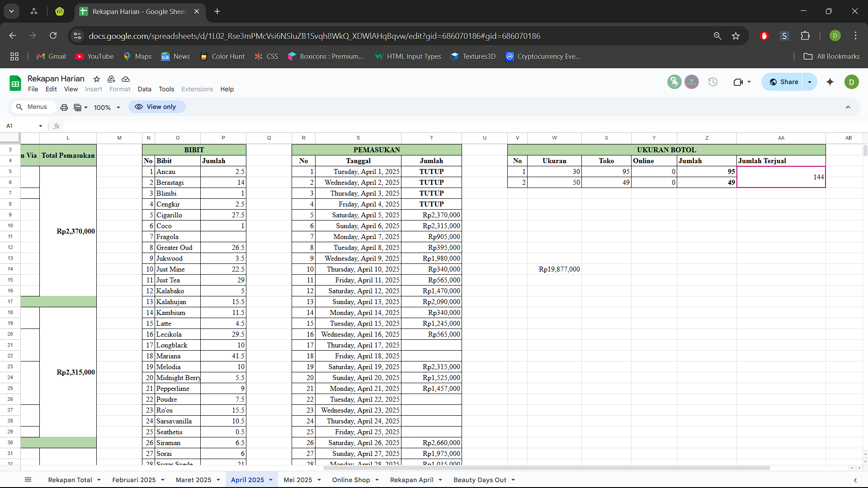Bookmark this page with star icon
Screen dimensions: 868x488
(736, 36)
